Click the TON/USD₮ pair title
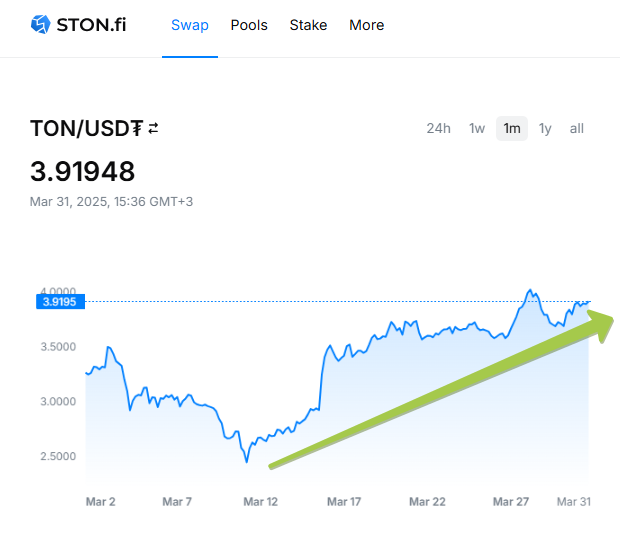Screen dimensions: 620x535 [x=86, y=129]
